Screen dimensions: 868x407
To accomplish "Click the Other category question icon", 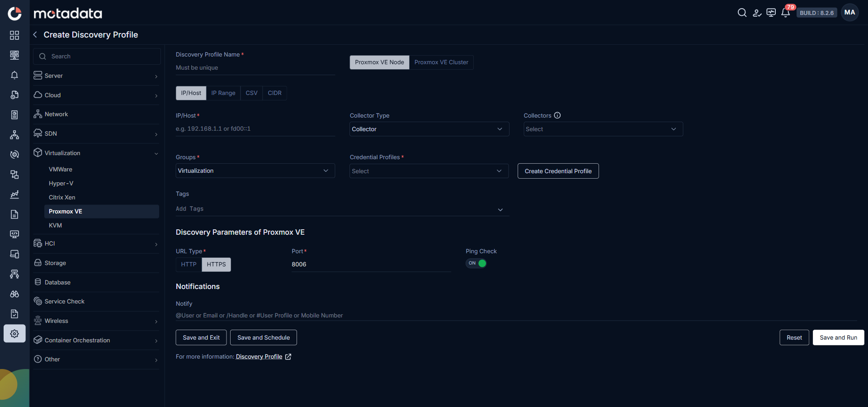I will point(38,359).
